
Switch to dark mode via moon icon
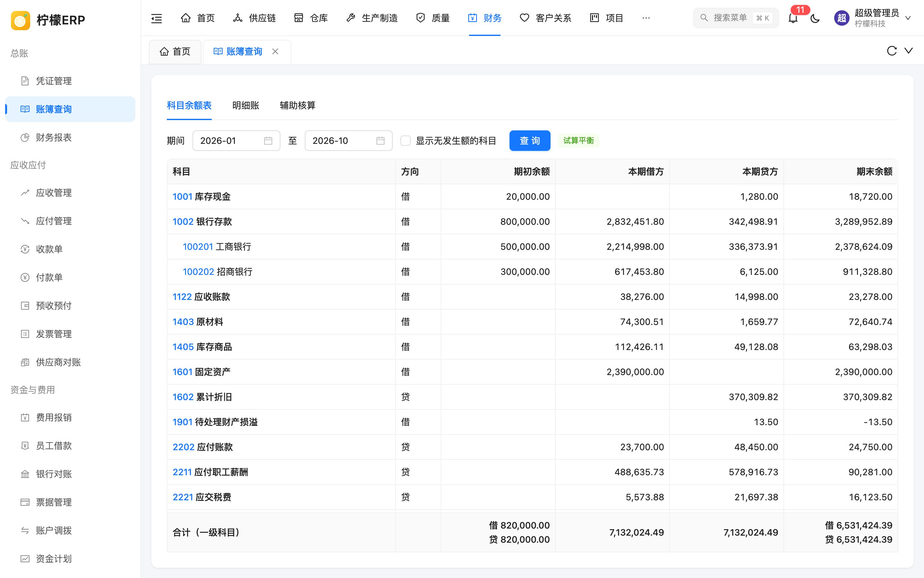click(815, 18)
